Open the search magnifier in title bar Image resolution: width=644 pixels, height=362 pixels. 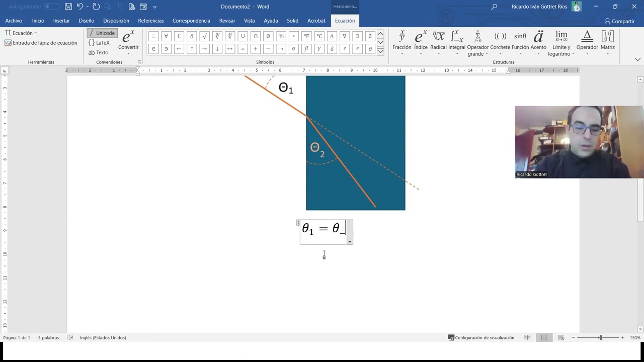[494, 7]
